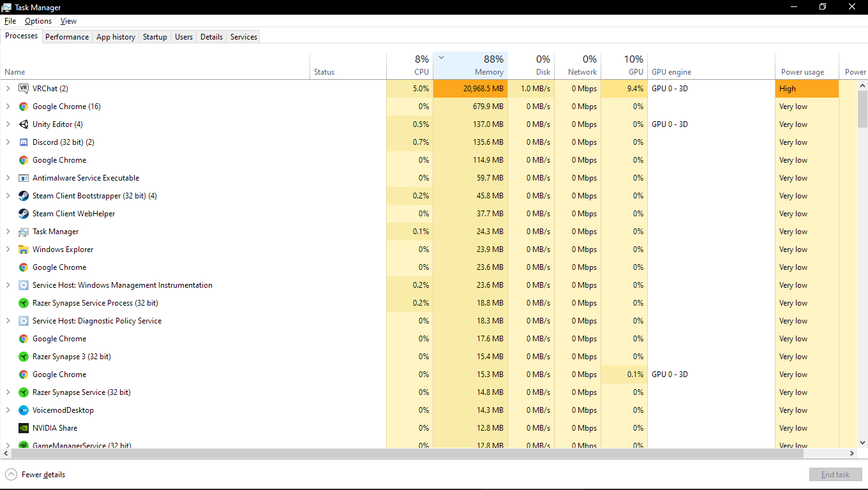Screen dimensions: 868x490
Task: Switch to the Startup tab
Action: coord(155,37)
